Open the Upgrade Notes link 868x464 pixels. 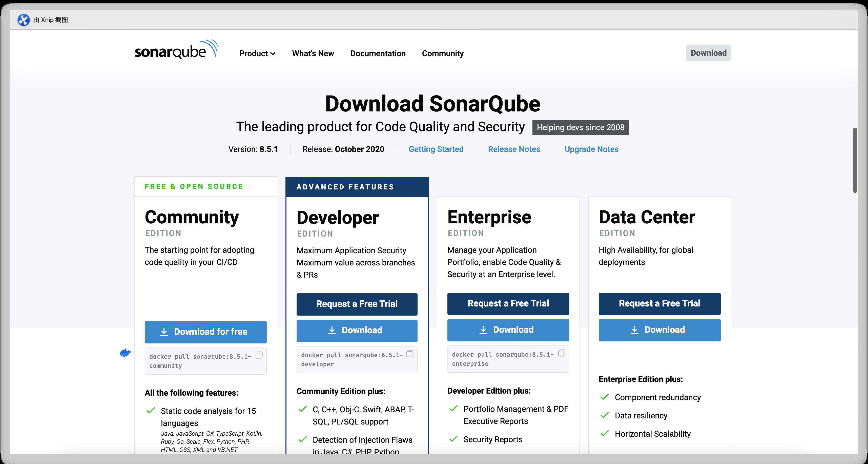click(591, 149)
